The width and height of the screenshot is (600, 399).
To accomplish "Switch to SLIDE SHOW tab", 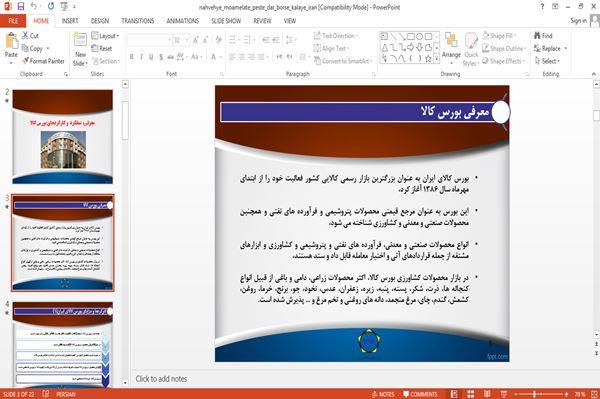I will 226,21.
